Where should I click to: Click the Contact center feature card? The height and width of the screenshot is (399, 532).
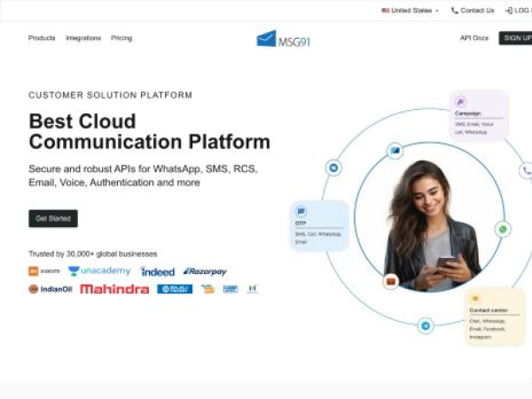tap(495, 317)
